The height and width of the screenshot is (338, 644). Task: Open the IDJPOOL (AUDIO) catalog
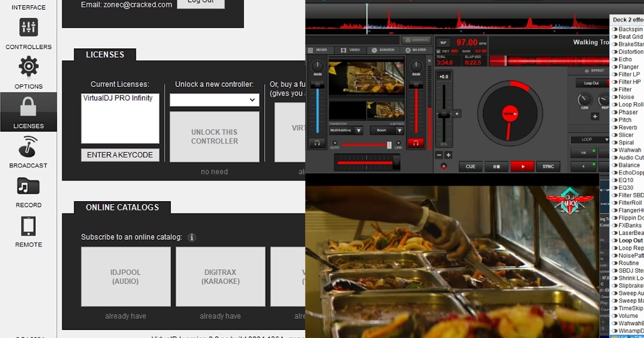click(x=126, y=277)
